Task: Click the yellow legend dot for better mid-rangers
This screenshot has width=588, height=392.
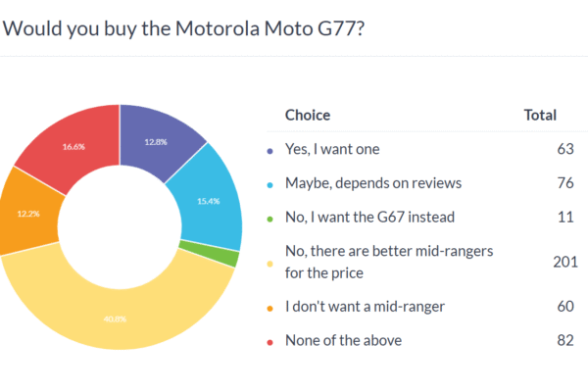Action: [270, 262]
